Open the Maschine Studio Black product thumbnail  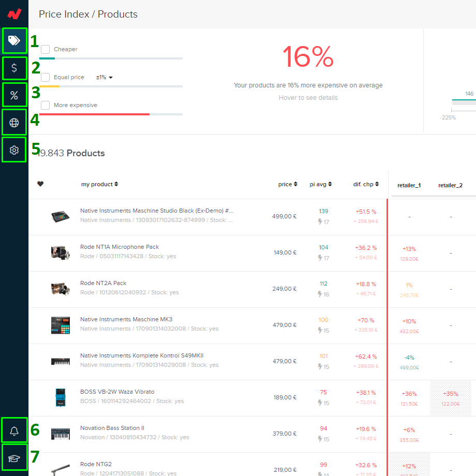pos(61,216)
